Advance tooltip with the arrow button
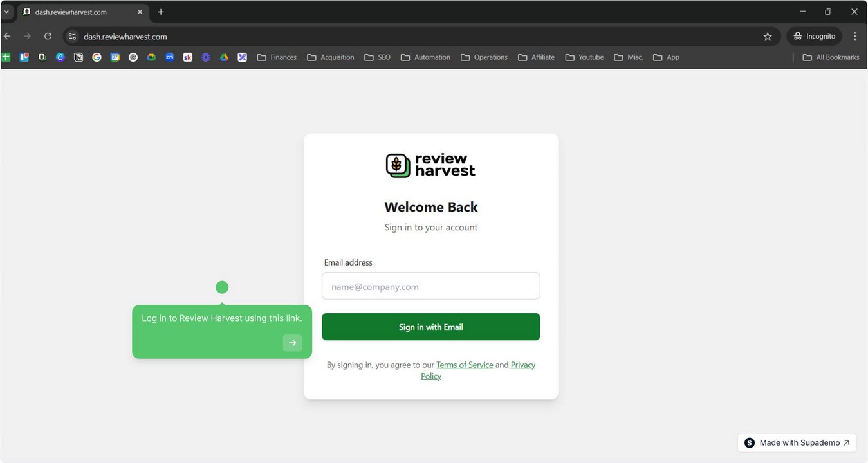The image size is (868, 463). [x=292, y=343]
